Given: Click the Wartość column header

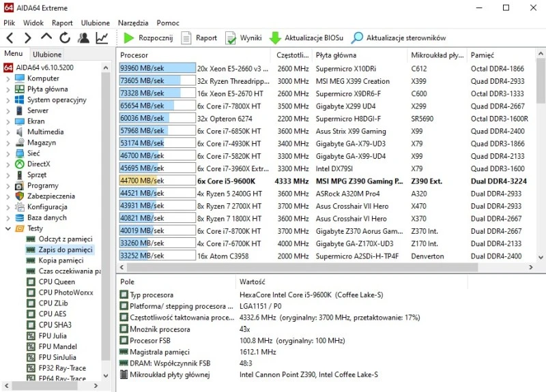Looking at the screenshot, I should coord(351,282).
